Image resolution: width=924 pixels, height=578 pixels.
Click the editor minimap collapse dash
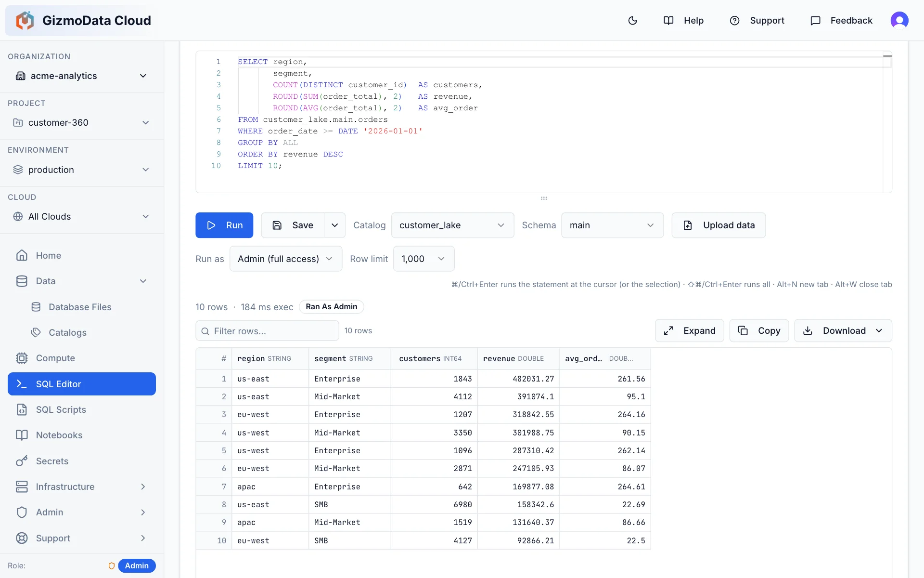point(887,56)
